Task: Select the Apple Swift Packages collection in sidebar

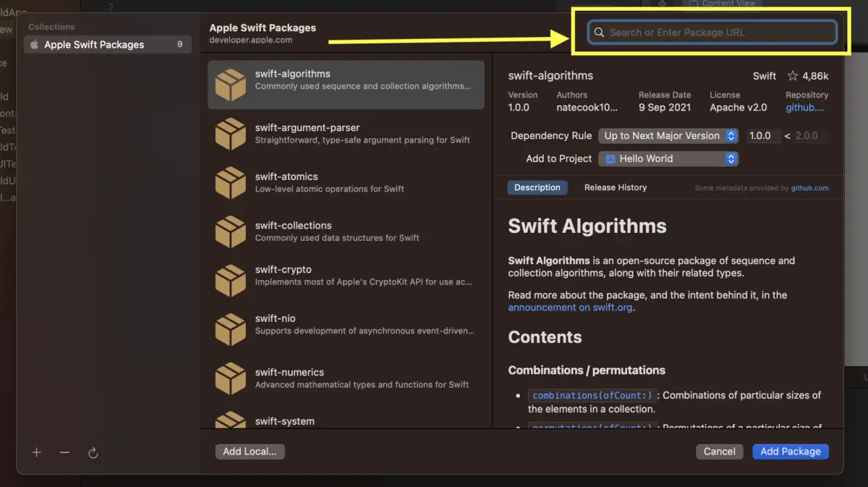Action: tap(108, 44)
